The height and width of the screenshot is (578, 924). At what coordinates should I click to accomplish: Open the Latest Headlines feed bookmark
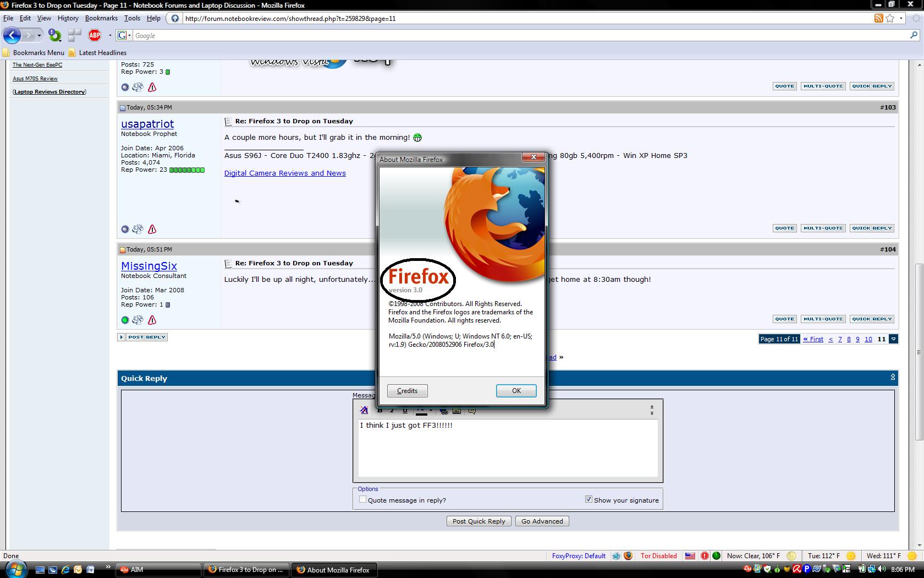coord(97,53)
